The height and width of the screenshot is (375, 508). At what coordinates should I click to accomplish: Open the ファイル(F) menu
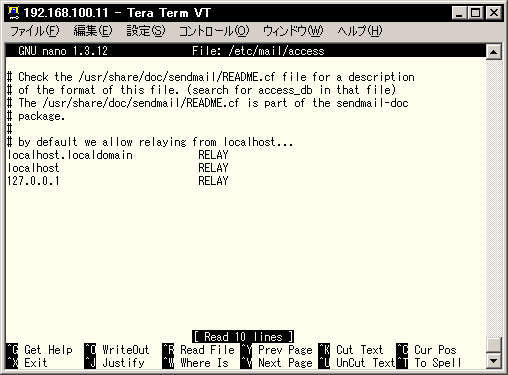(35, 31)
